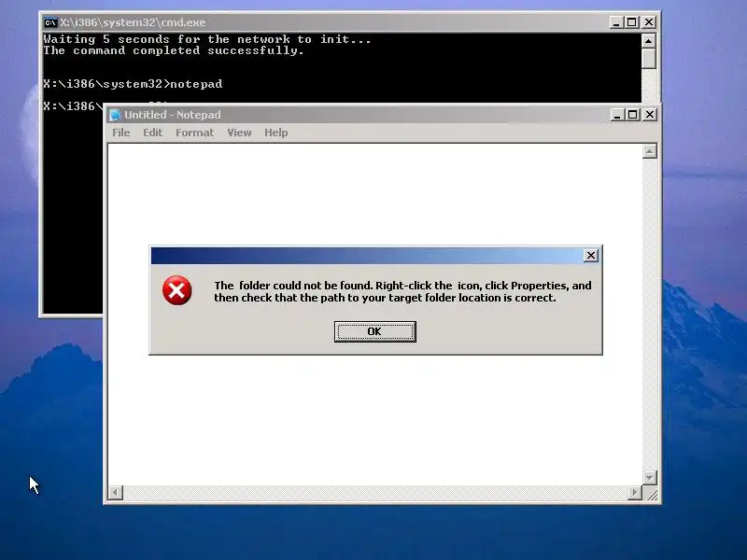Click cmd.exe scrollbar up arrow
Image resolution: width=747 pixels, height=560 pixels.
tap(648, 41)
